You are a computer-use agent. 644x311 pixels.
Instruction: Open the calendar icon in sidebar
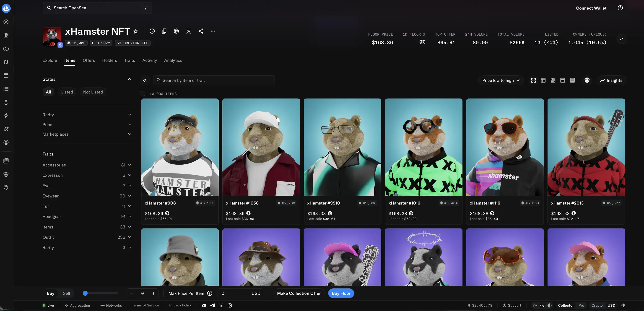[6, 75]
